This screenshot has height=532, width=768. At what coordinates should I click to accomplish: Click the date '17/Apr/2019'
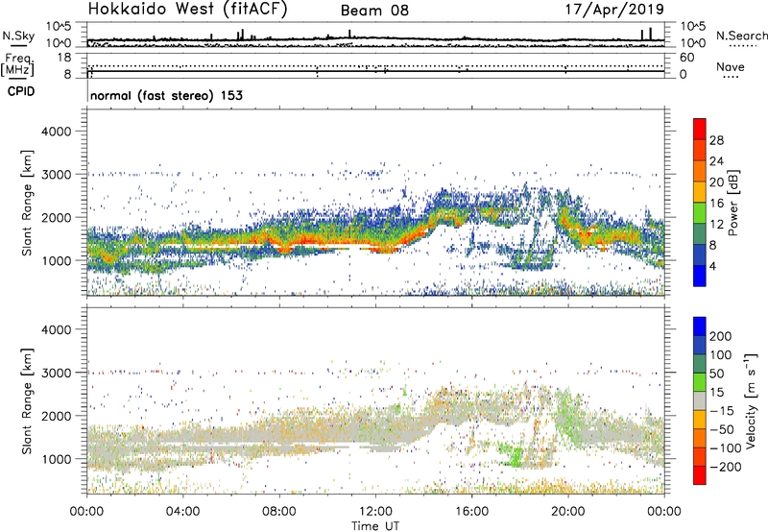coord(615,10)
